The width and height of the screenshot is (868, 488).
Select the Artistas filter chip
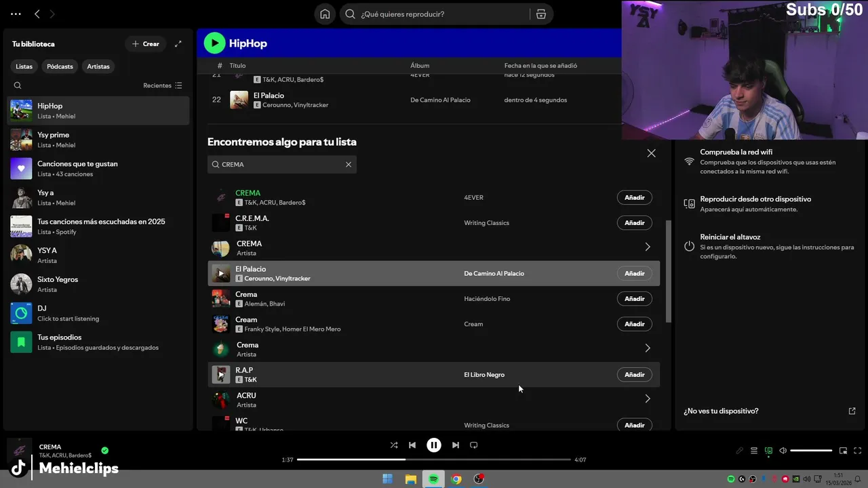pyautogui.click(x=98, y=66)
